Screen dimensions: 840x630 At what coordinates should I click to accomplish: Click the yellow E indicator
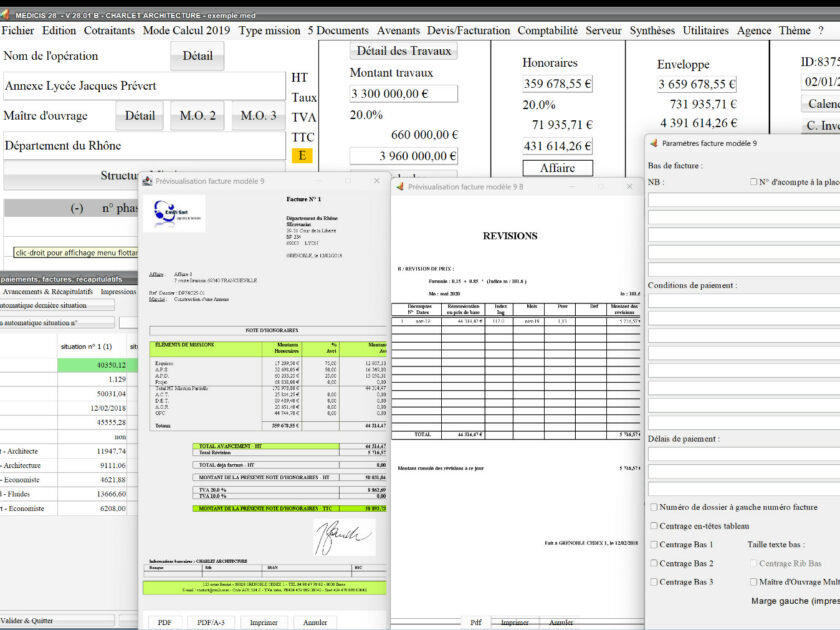tap(302, 155)
